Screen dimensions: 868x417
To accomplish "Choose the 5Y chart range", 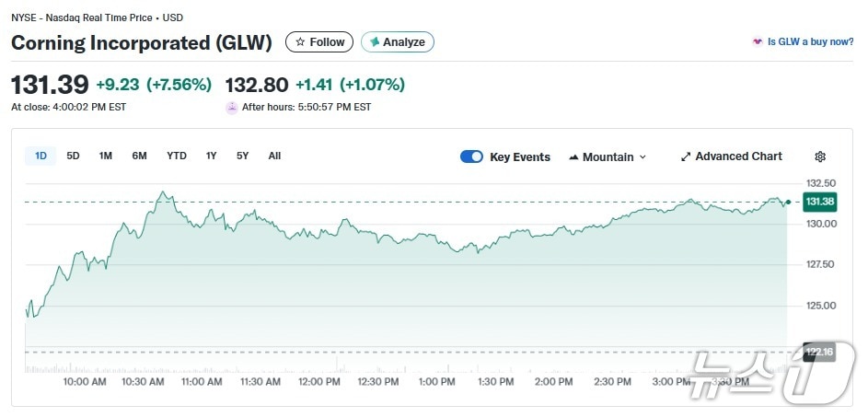I will pyautogui.click(x=242, y=156).
